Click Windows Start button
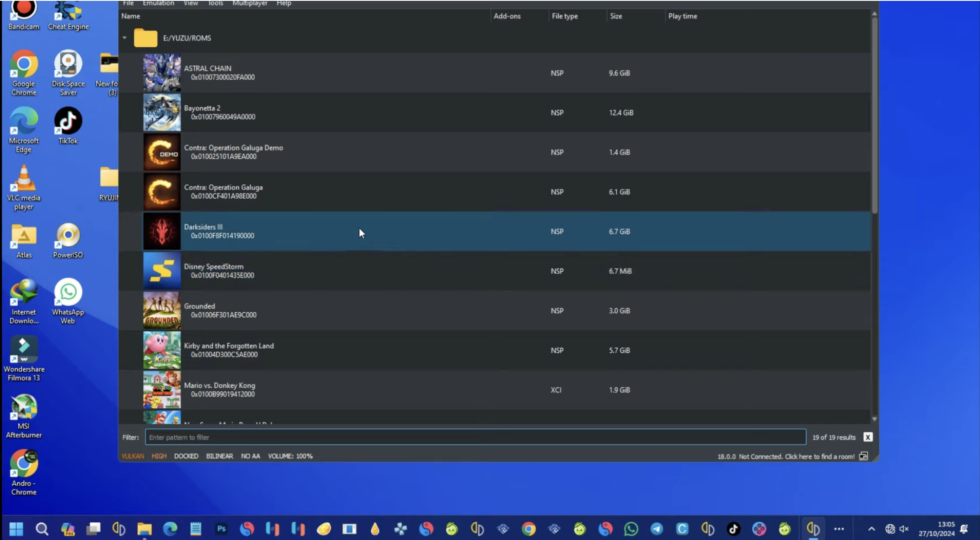Image resolution: width=980 pixels, height=540 pixels. coord(16,529)
